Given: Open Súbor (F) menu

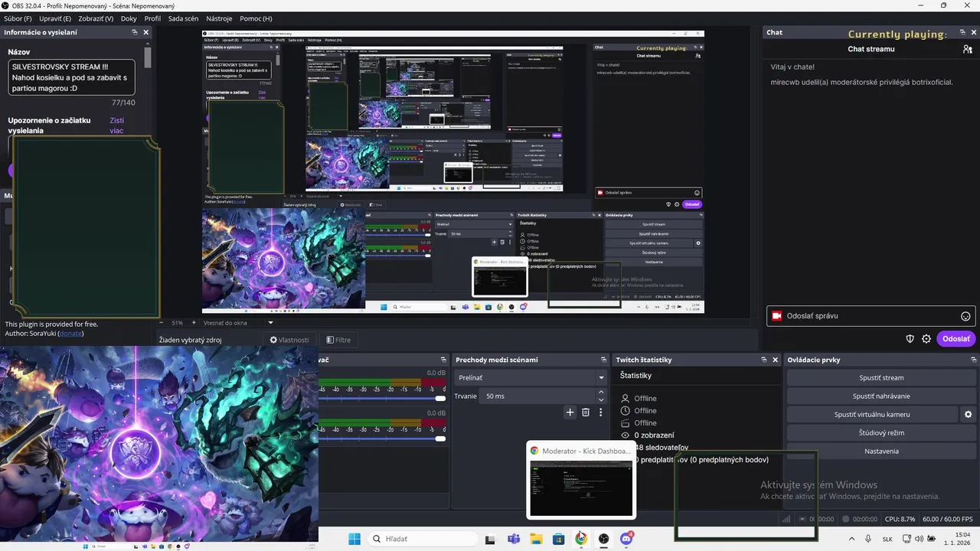Looking at the screenshot, I should [18, 18].
